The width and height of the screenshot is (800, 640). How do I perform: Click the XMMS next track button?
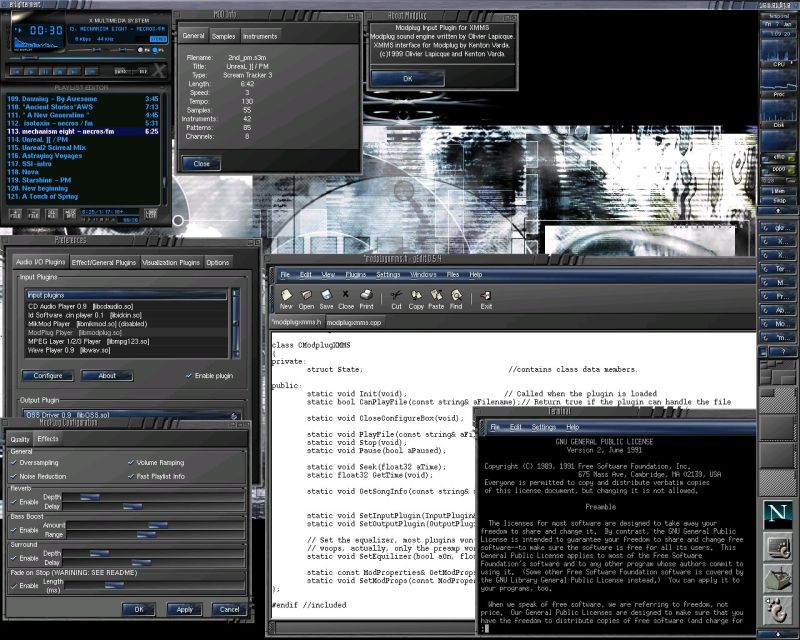point(73,71)
